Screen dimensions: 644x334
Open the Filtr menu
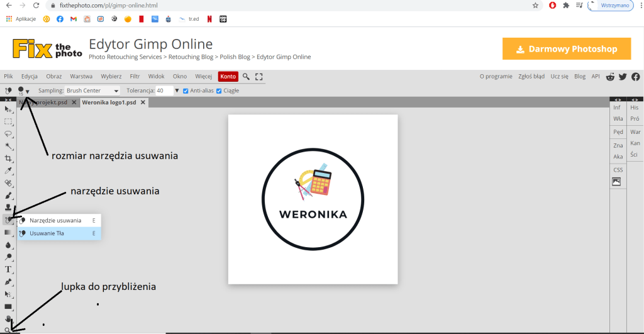point(135,76)
